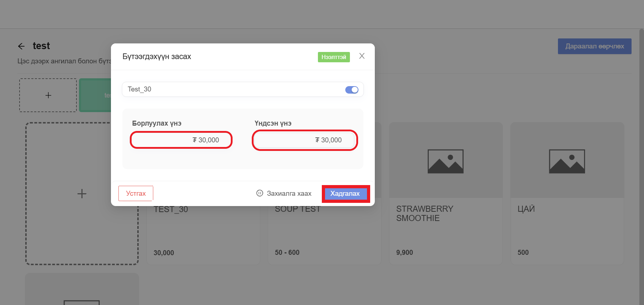This screenshot has width=644, height=305.
Task: Select the SOUP TEST product card
Action: pyautogui.click(x=324, y=235)
